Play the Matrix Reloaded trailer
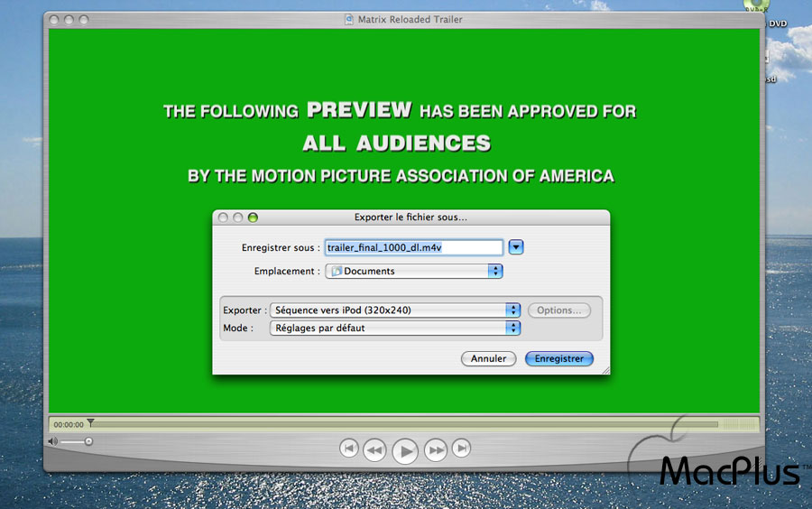The height and width of the screenshot is (509, 812). pyautogui.click(x=405, y=451)
